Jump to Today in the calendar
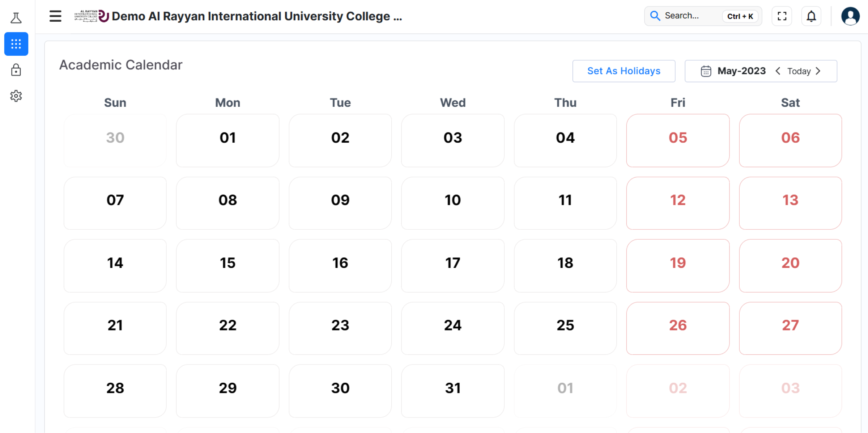The height and width of the screenshot is (433, 868). pyautogui.click(x=799, y=71)
